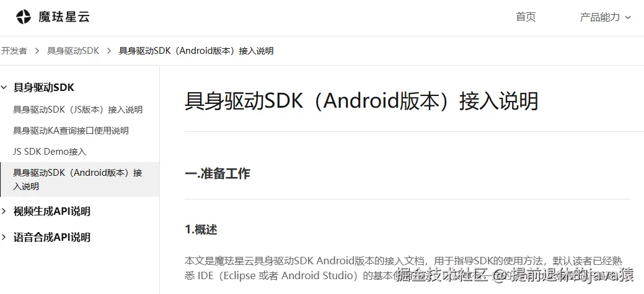Click current breadcrumb 具身驱动SDK（Android版本）接入说明
Image resolution: width=644 pixels, height=294 pixels.
point(196,51)
